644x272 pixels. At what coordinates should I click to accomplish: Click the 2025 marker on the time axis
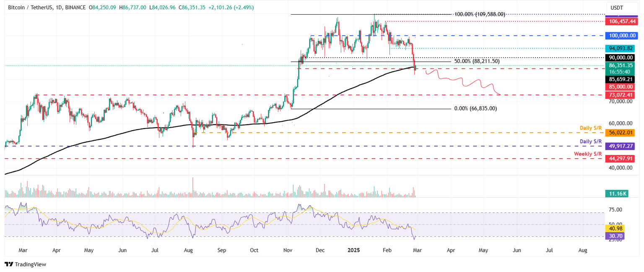(353, 250)
